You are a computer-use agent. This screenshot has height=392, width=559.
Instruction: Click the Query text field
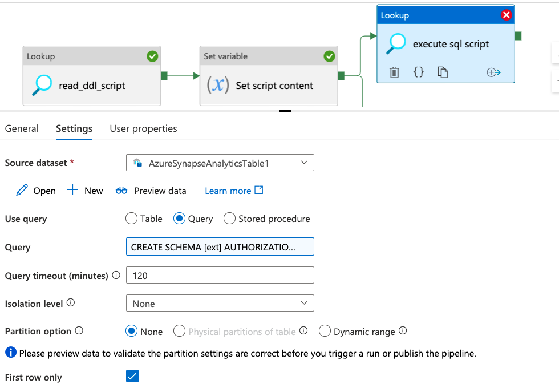tap(220, 246)
